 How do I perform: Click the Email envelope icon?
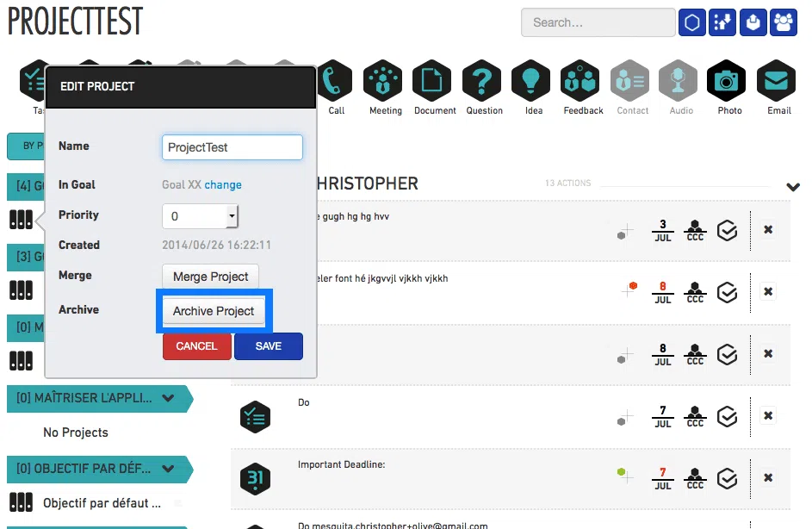[778, 83]
